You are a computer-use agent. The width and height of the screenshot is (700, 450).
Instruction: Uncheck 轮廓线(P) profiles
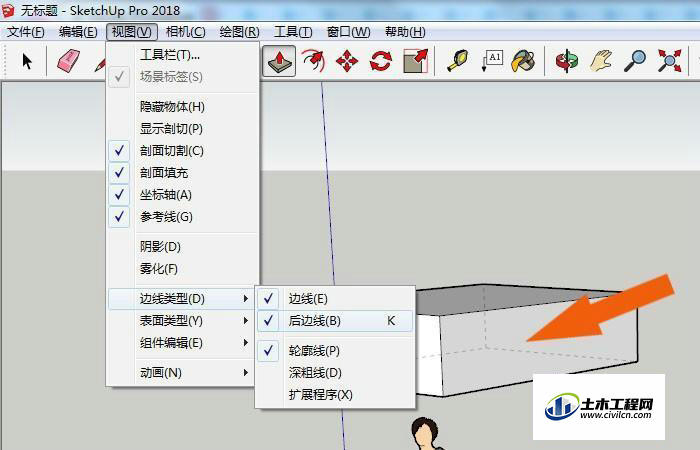(x=335, y=351)
